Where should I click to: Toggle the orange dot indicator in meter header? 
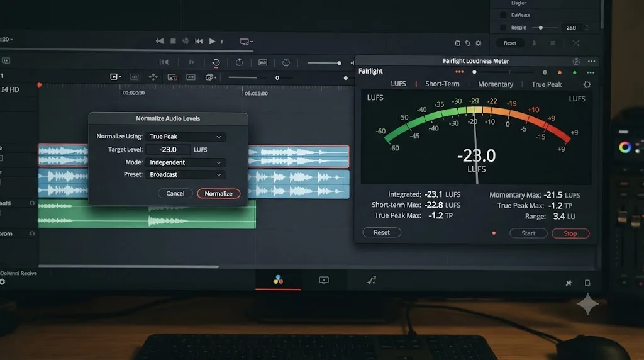point(559,73)
